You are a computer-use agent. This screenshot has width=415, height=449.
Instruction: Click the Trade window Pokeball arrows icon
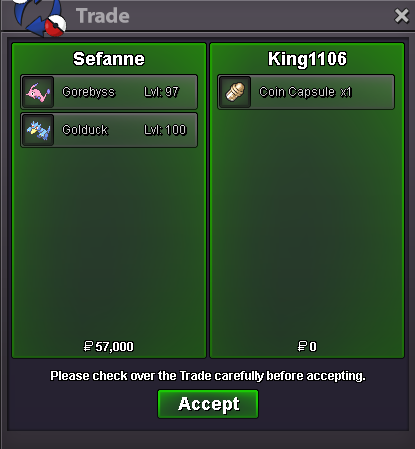(x=40, y=17)
